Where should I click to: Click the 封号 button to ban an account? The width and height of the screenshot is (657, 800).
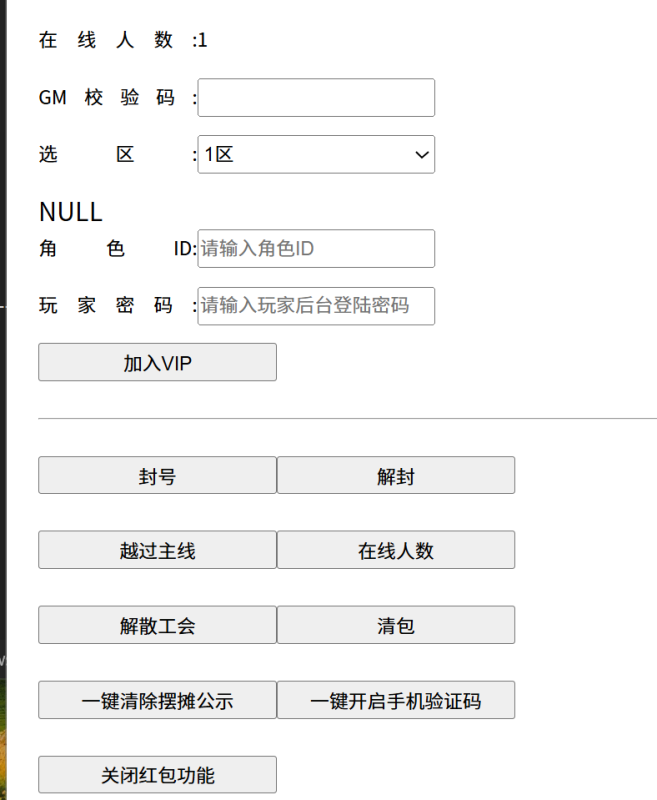click(x=157, y=475)
